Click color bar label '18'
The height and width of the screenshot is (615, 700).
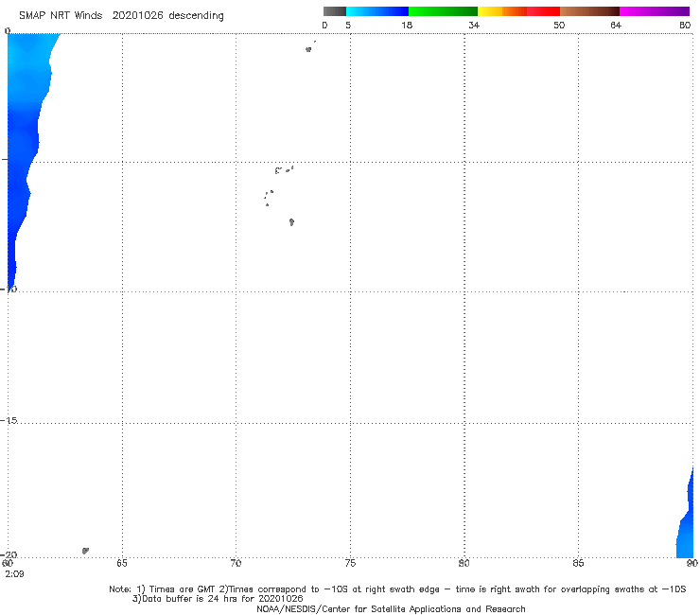coord(407,26)
